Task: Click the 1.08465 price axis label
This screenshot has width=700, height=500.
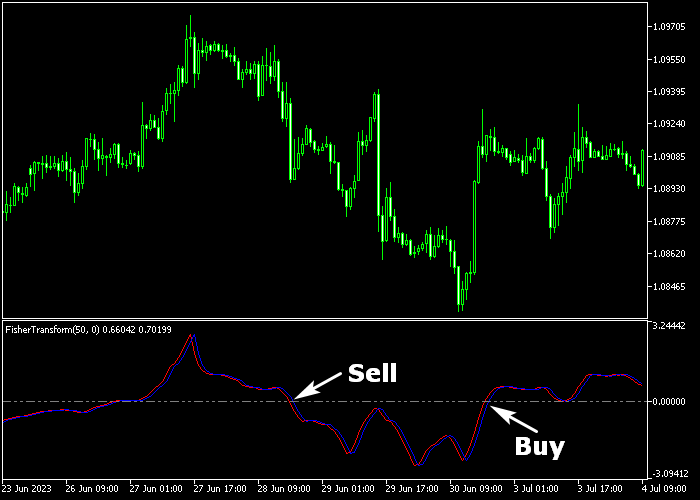Action: coord(669,286)
